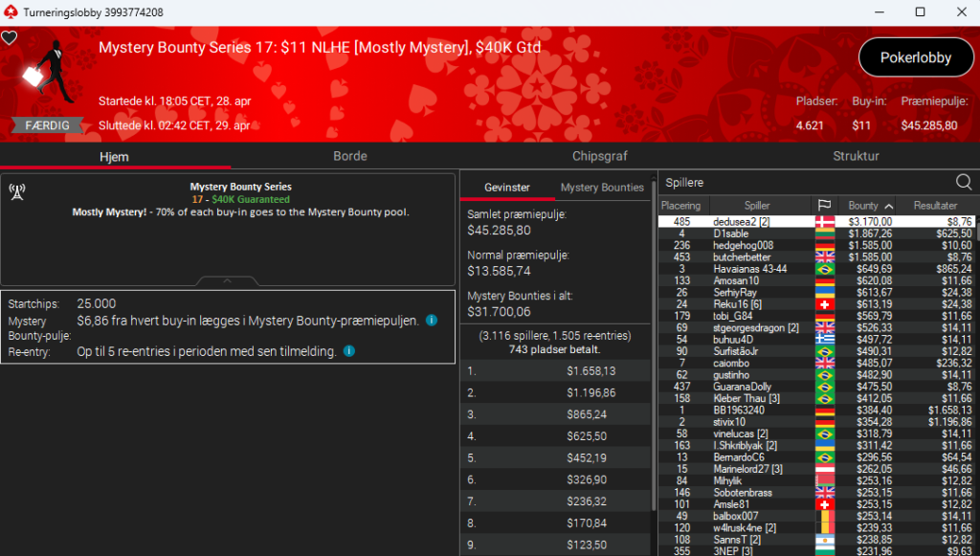Sort players by Bounty column
The height and width of the screenshot is (556, 980).
click(x=869, y=206)
